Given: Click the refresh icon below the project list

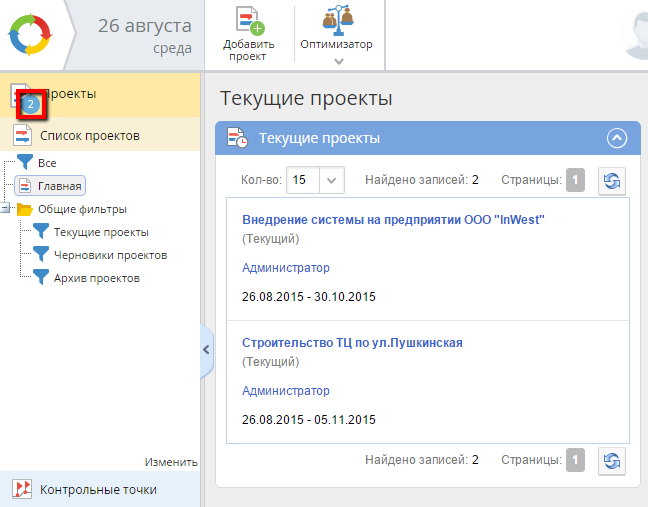Looking at the screenshot, I should (611, 460).
